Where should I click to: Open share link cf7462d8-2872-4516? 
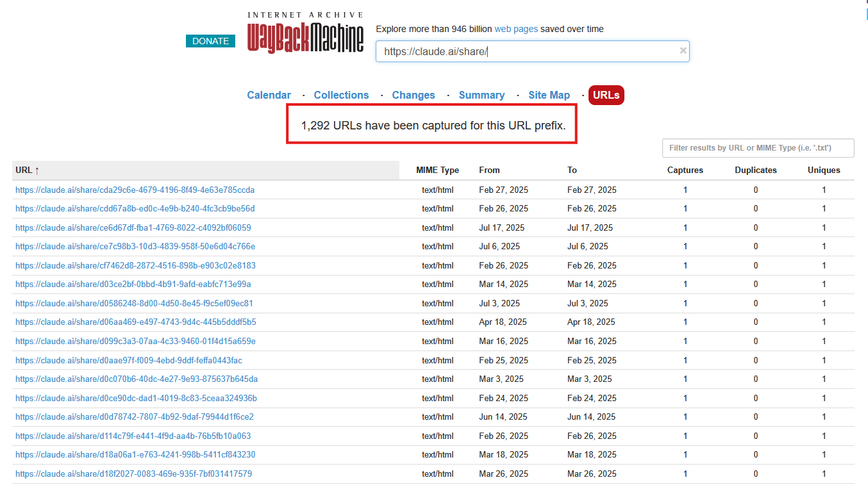[x=135, y=265]
